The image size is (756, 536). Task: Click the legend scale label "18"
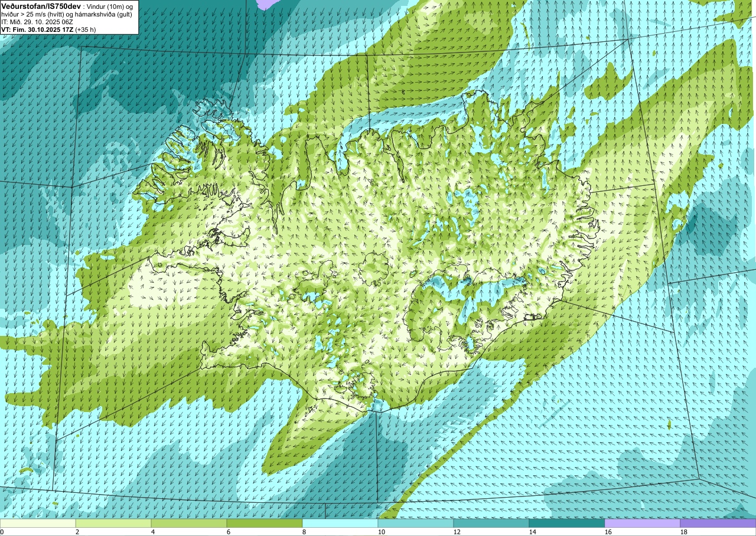(684, 532)
